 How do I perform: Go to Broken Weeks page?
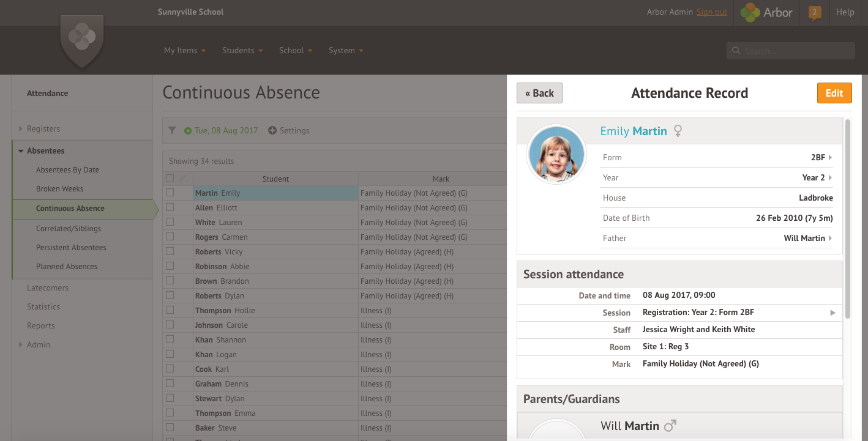(x=59, y=188)
